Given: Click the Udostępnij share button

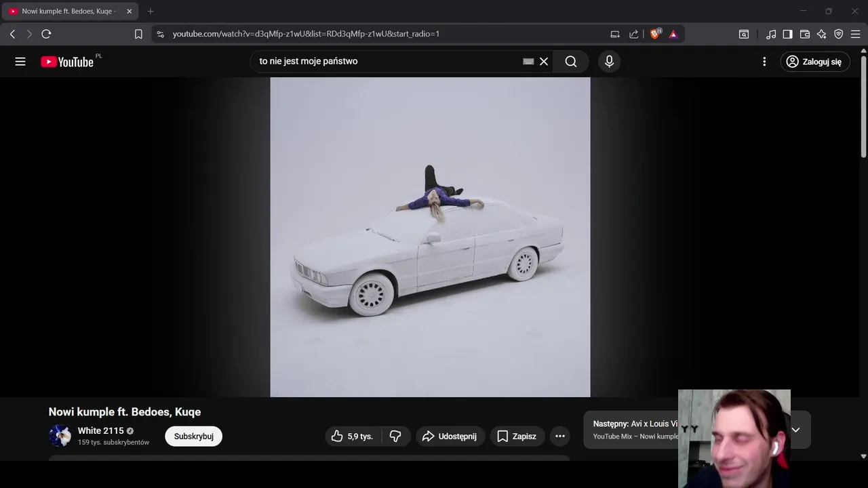Looking at the screenshot, I should [x=450, y=436].
